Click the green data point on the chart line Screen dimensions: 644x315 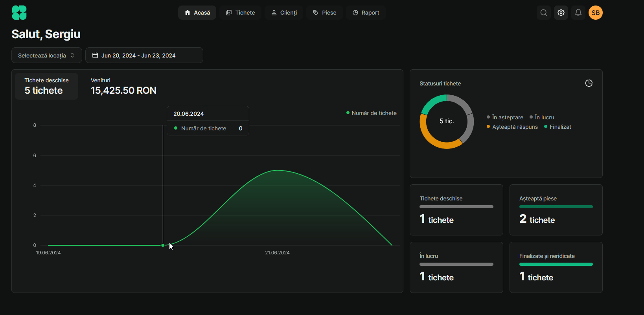(x=163, y=245)
